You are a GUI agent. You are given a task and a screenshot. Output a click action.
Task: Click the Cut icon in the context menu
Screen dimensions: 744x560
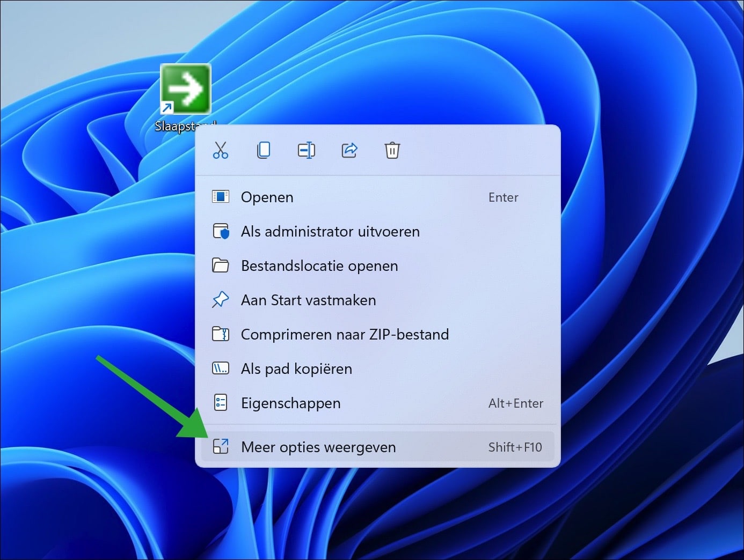(221, 151)
